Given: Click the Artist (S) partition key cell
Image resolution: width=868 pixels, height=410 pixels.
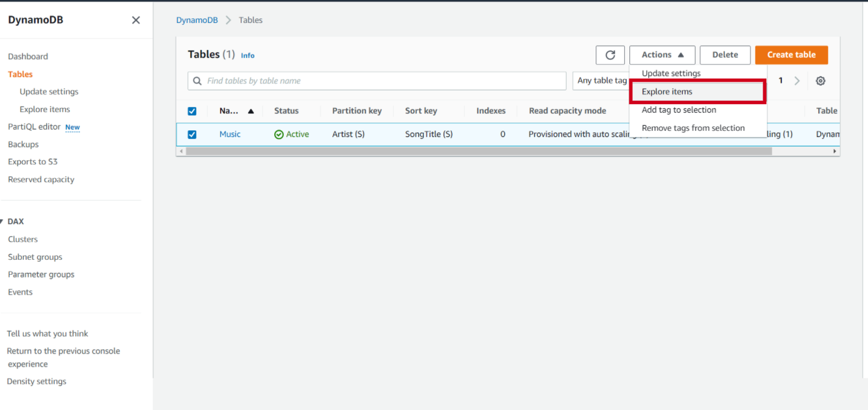Looking at the screenshot, I should click(348, 135).
